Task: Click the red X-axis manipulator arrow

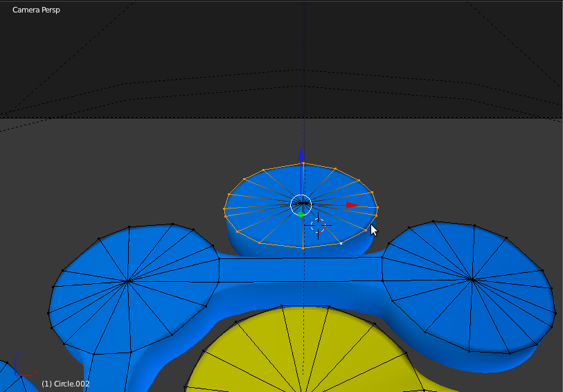Action: 352,205
